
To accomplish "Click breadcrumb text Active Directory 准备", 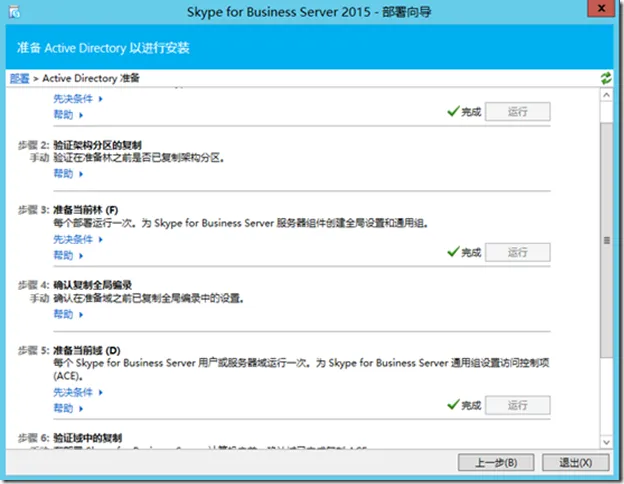I will 91,78.
